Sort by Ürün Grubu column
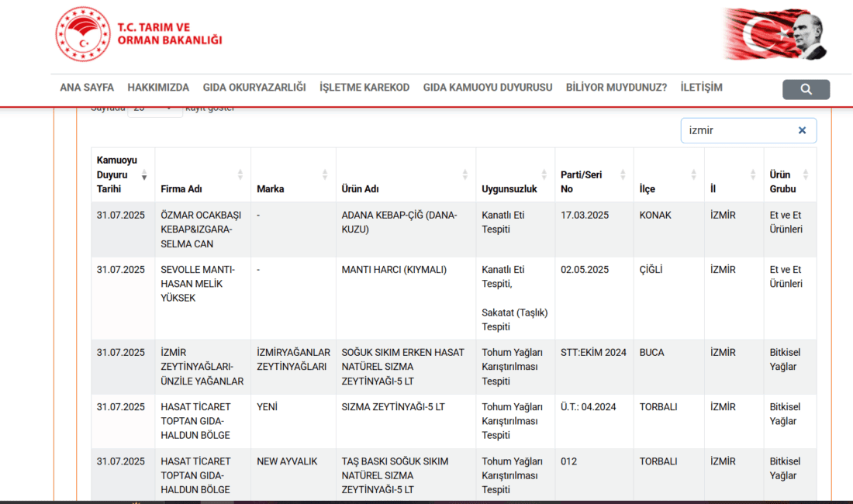The image size is (853, 504). coord(789,181)
